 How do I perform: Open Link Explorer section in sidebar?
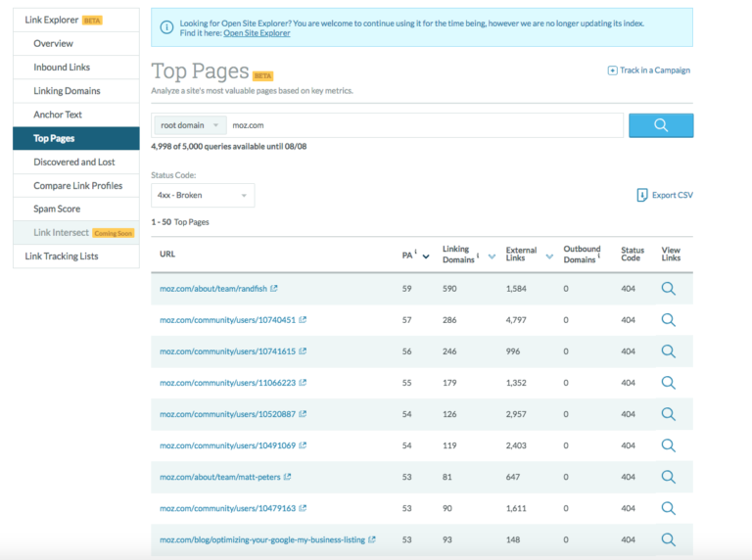[76, 20]
